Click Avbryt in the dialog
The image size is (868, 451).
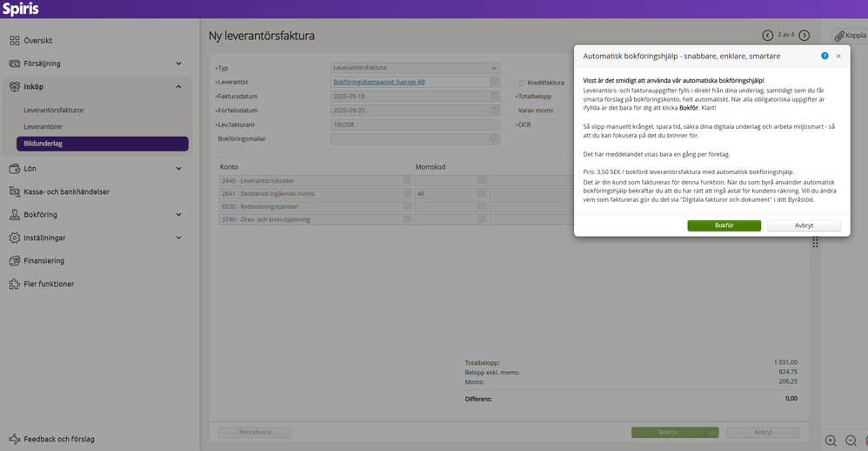(x=804, y=225)
